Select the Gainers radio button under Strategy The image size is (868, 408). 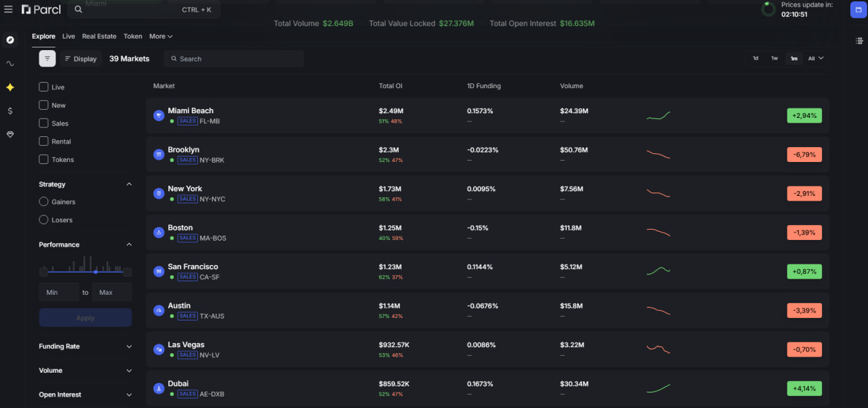pyautogui.click(x=43, y=201)
